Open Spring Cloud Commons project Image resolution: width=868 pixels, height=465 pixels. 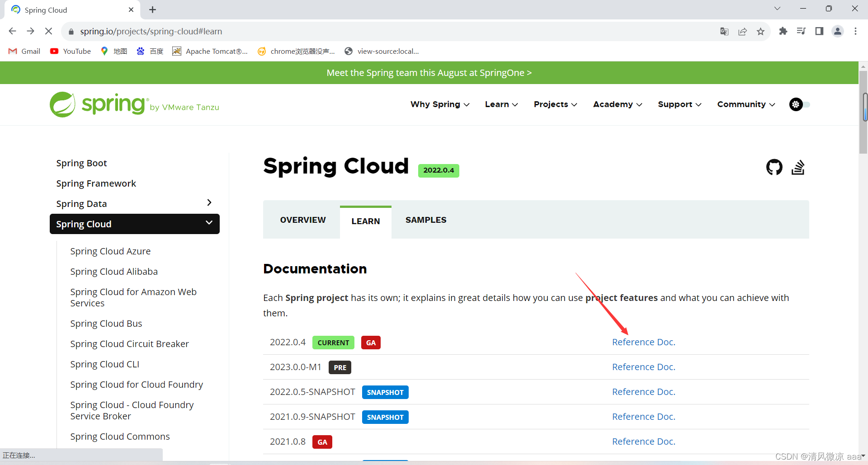pos(120,437)
